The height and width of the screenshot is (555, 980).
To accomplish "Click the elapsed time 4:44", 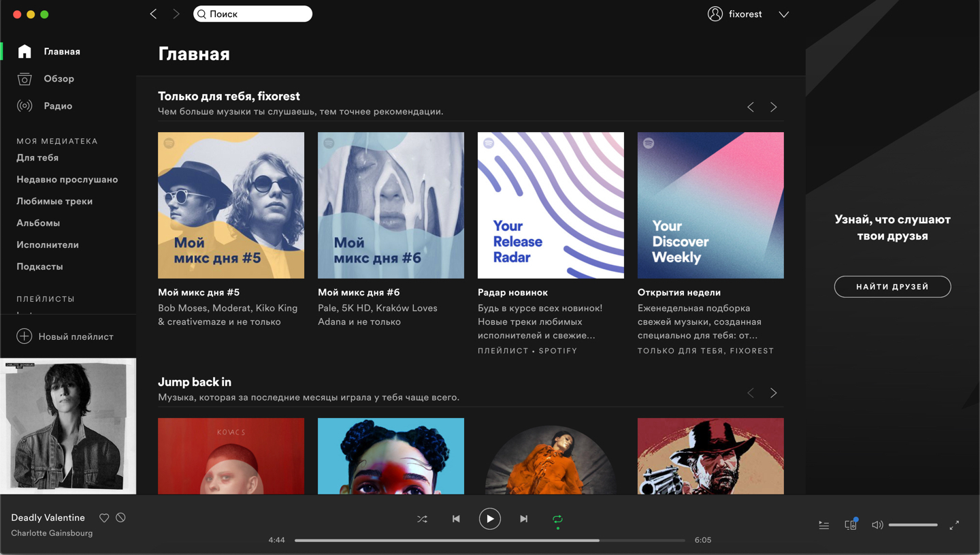I will pyautogui.click(x=276, y=540).
